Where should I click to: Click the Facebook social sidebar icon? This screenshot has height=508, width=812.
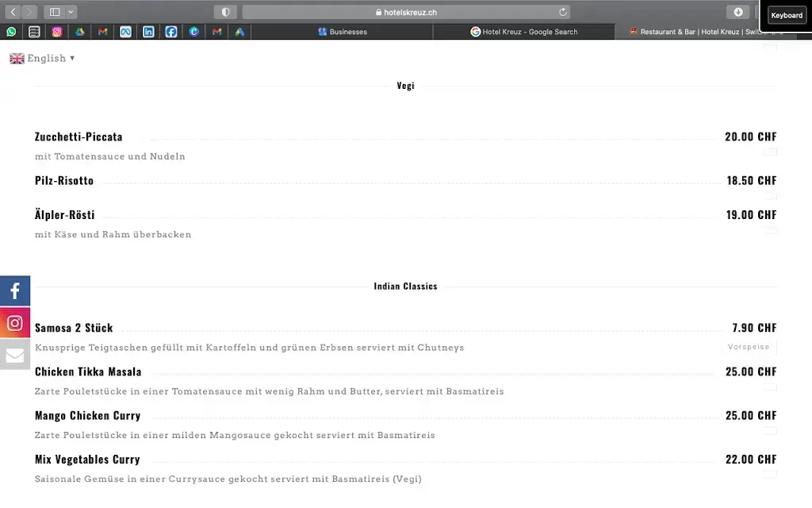point(15,291)
